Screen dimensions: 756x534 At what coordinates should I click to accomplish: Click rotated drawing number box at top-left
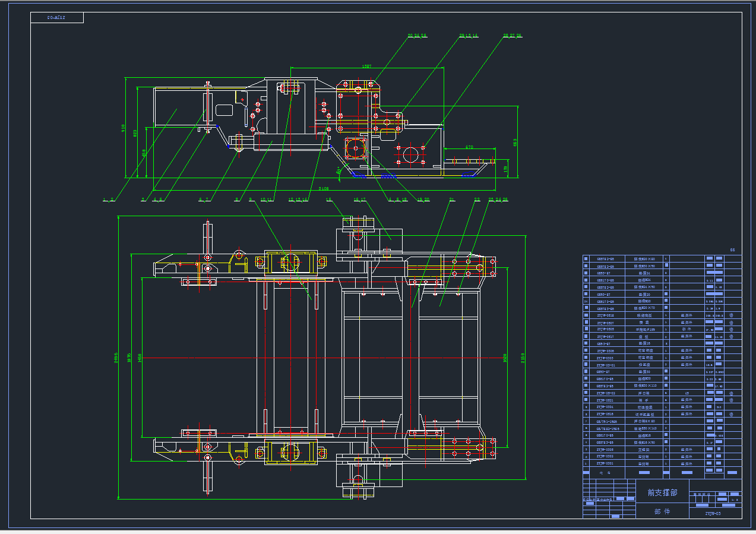(57, 18)
